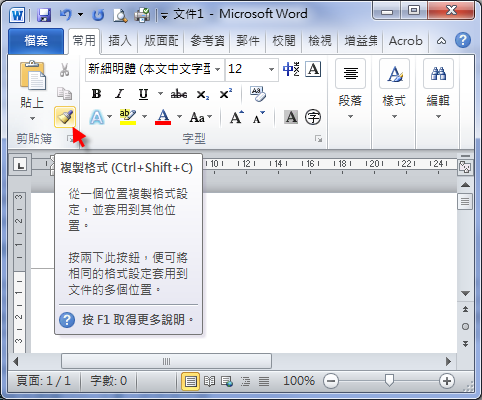Open the font size dropdown
482x400 pixels.
click(271, 69)
